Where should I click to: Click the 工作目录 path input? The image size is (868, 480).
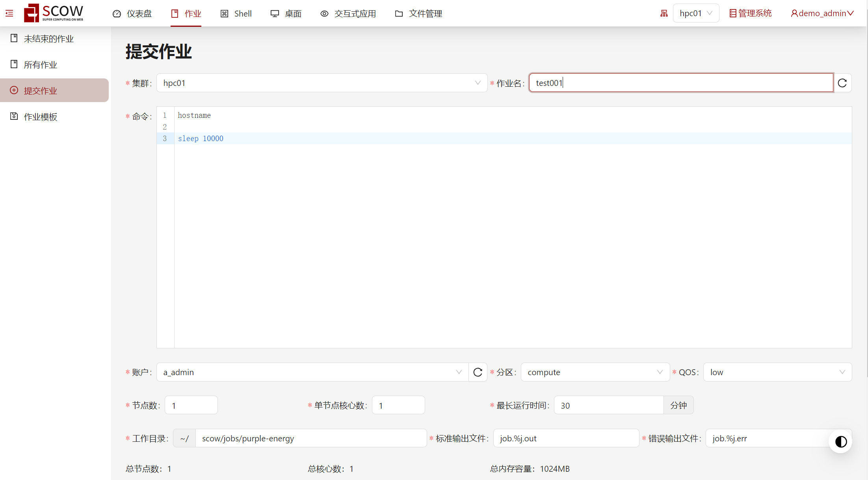click(310, 439)
